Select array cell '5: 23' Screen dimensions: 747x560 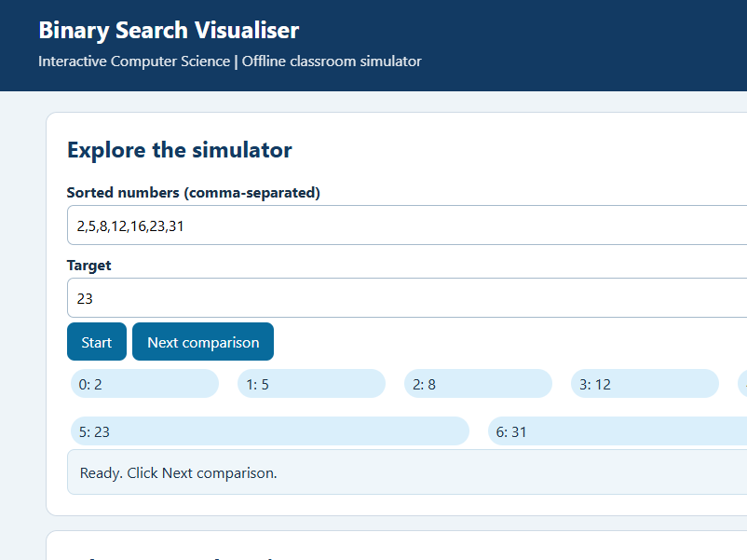coord(270,431)
